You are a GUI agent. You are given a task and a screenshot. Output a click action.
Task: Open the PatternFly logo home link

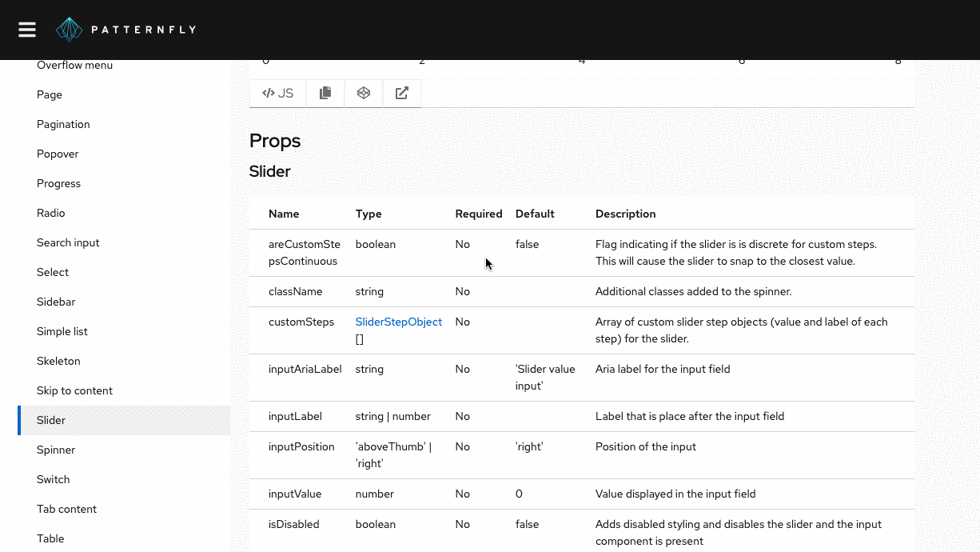[x=126, y=30]
